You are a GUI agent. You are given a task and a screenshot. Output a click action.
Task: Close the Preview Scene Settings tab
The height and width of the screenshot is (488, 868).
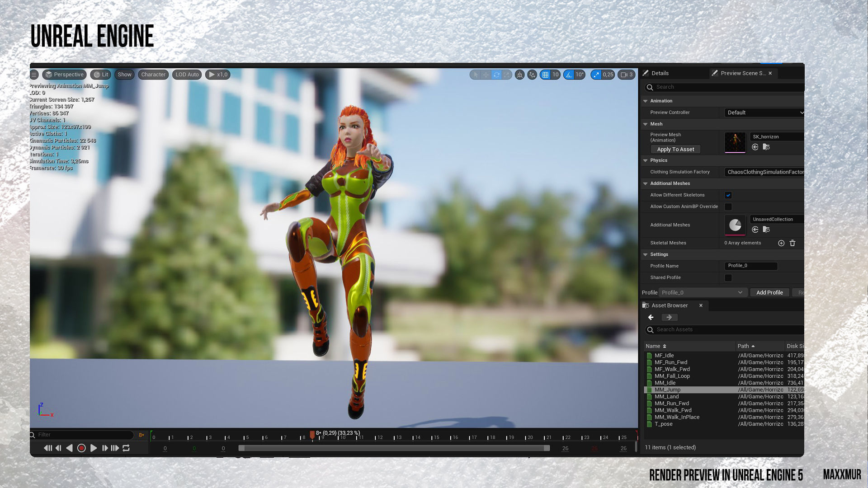point(770,73)
